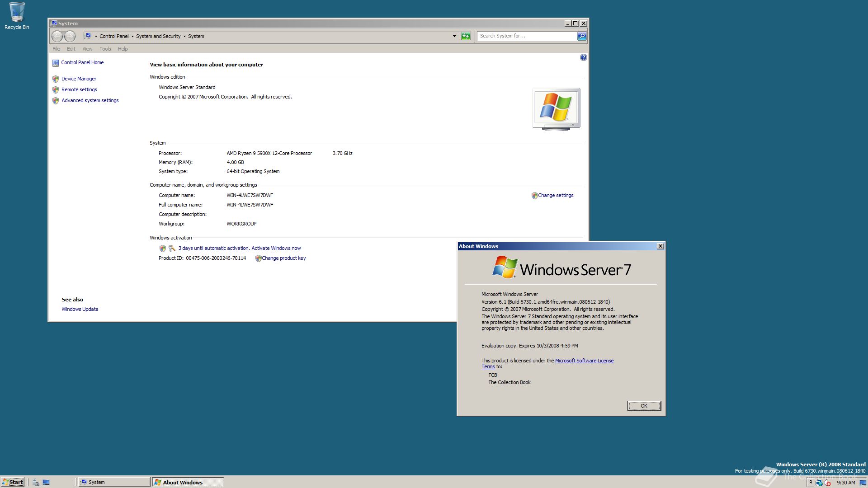The height and width of the screenshot is (488, 868).
Task: Show hidden tray icons with the chevron
Action: (x=811, y=483)
